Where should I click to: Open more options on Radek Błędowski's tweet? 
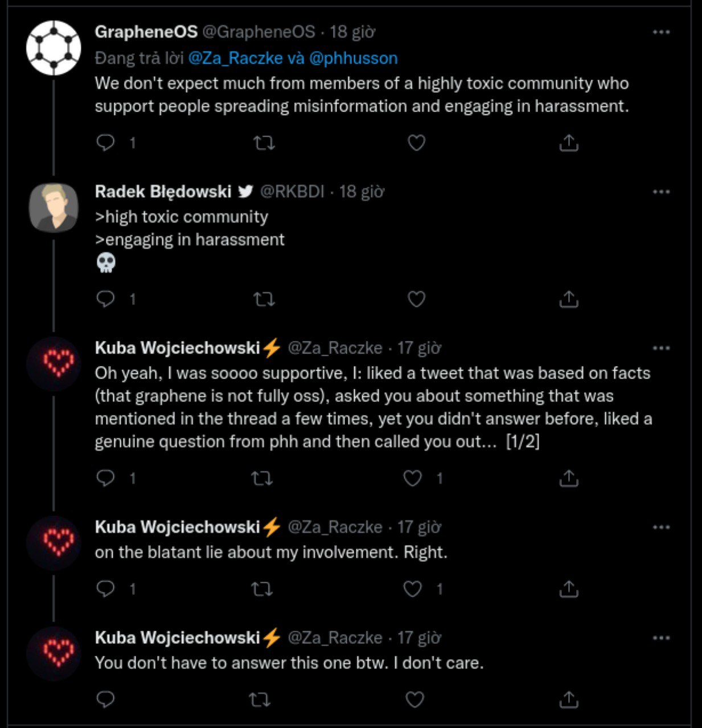click(661, 192)
